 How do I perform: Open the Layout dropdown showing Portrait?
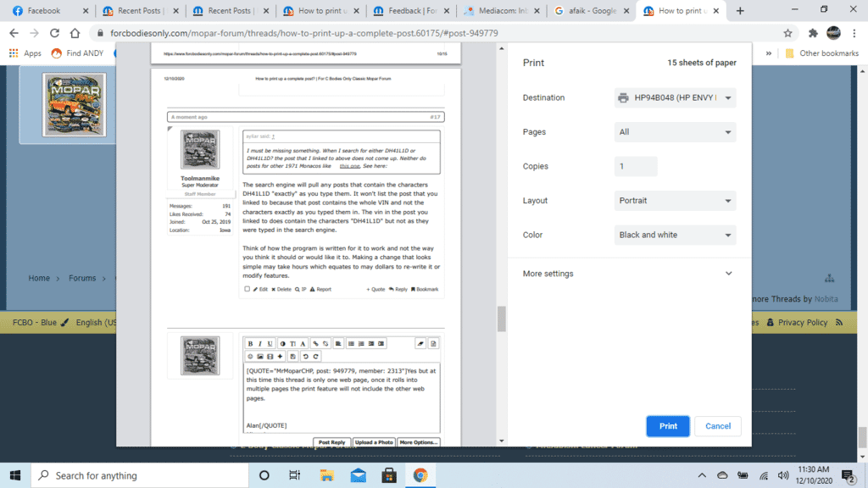(675, 201)
